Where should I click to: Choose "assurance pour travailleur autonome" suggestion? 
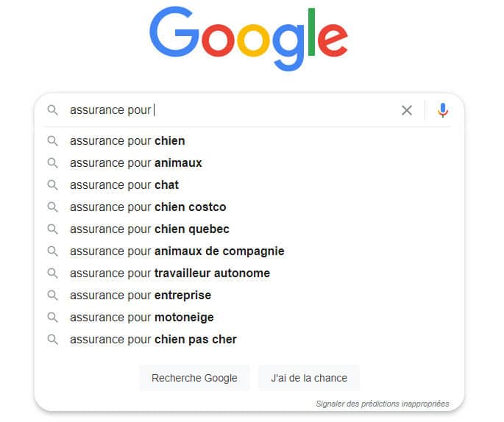click(169, 273)
